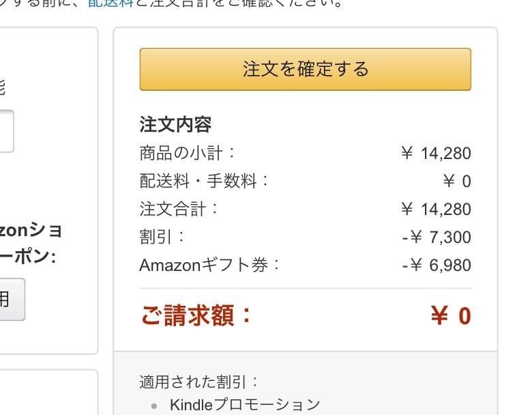
Task: Select the 配送料・手数料 label
Action: 205,181
